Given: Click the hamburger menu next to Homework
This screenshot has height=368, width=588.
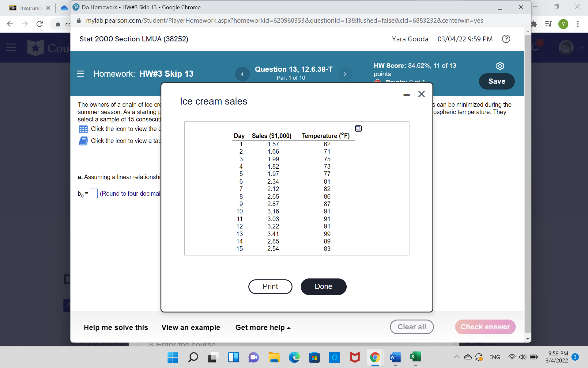Looking at the screenshot, I should [80, 74].
